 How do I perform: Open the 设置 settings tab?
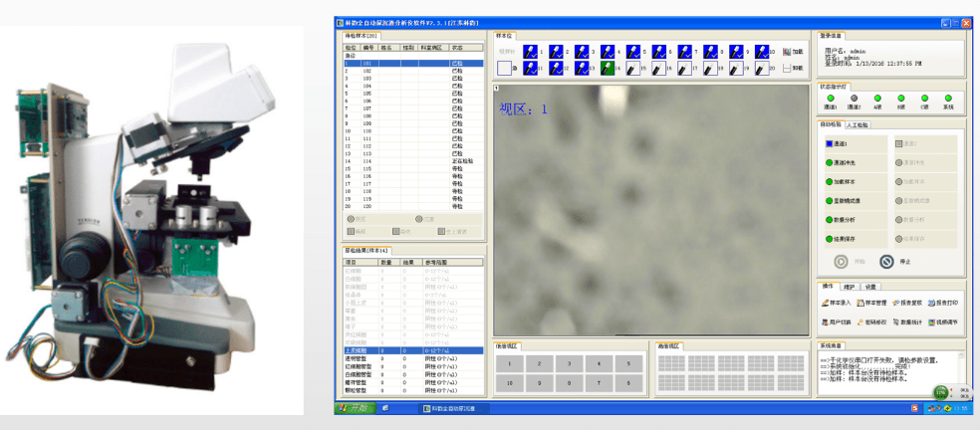(x=869, y=286)
